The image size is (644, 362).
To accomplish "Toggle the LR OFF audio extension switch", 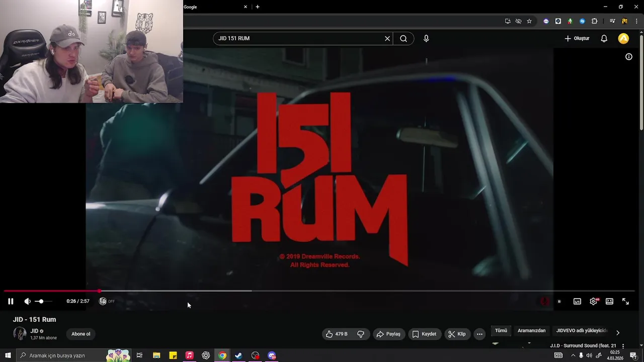I will coord(107,301).
